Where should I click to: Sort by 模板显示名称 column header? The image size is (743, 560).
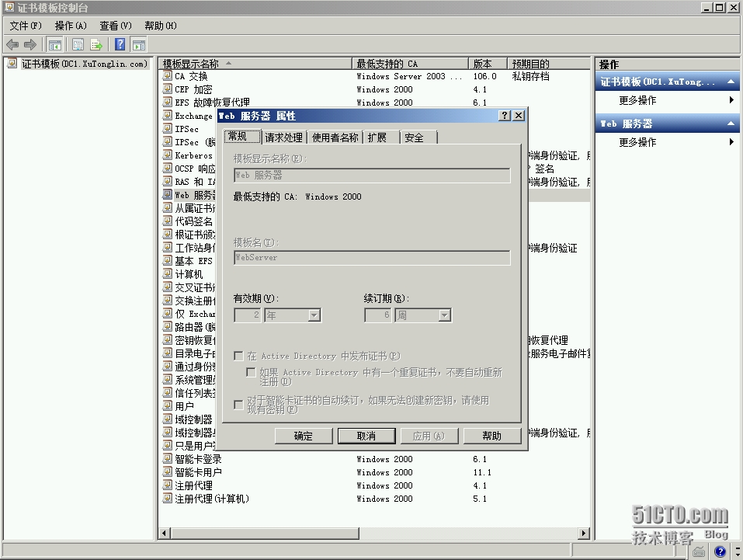coord(255,64)
